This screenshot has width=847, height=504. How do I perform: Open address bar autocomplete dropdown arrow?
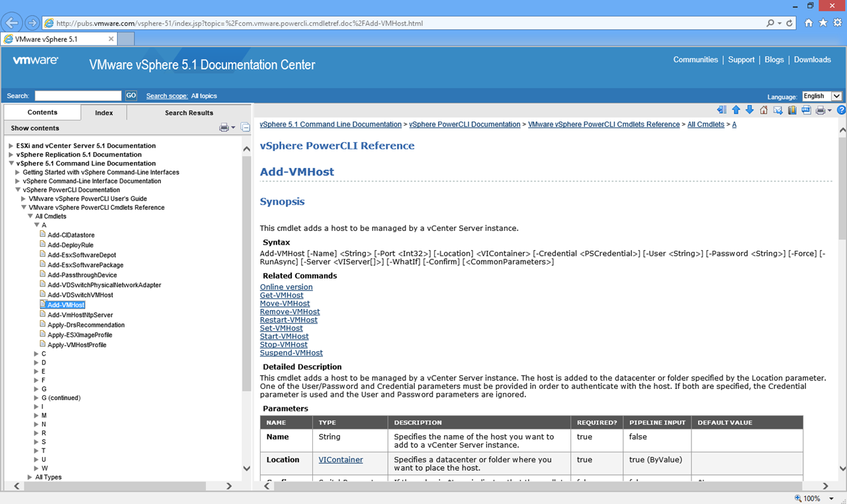click(x=780, y=23)
